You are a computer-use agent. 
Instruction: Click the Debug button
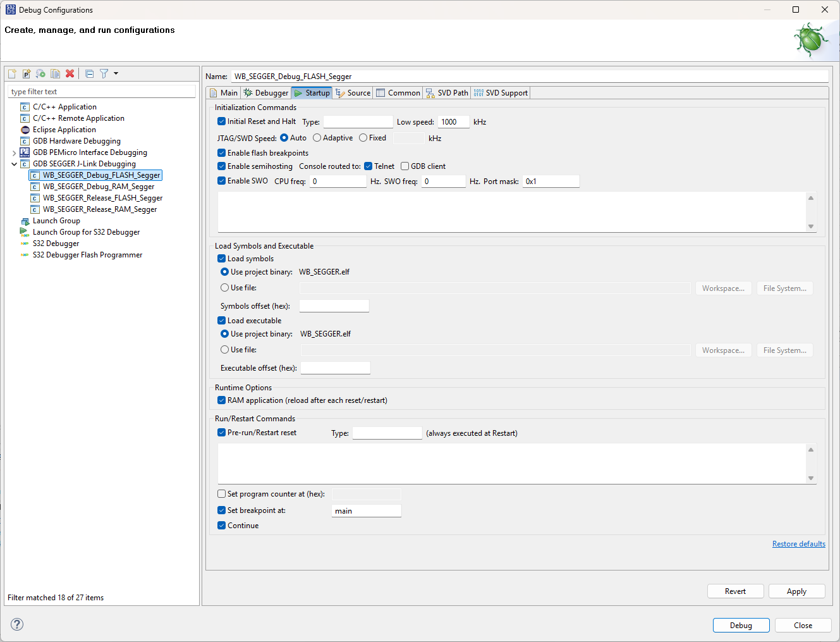point(741,626)
